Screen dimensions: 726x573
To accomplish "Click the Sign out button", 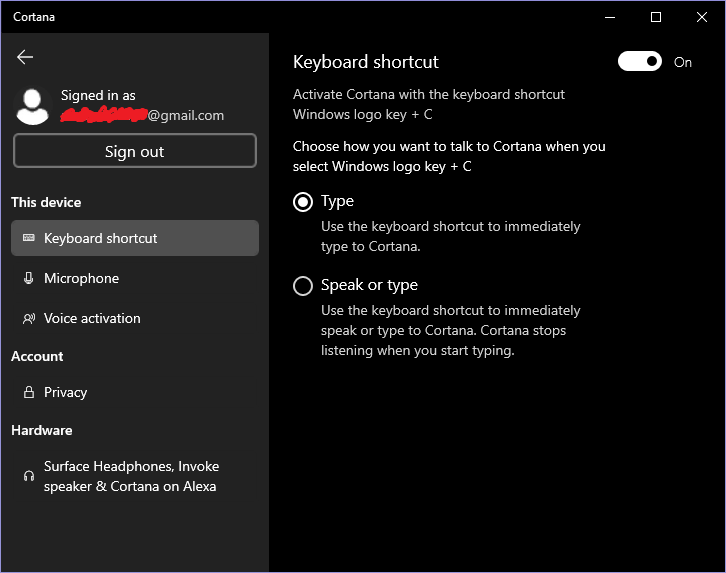I will pos(135,151).
